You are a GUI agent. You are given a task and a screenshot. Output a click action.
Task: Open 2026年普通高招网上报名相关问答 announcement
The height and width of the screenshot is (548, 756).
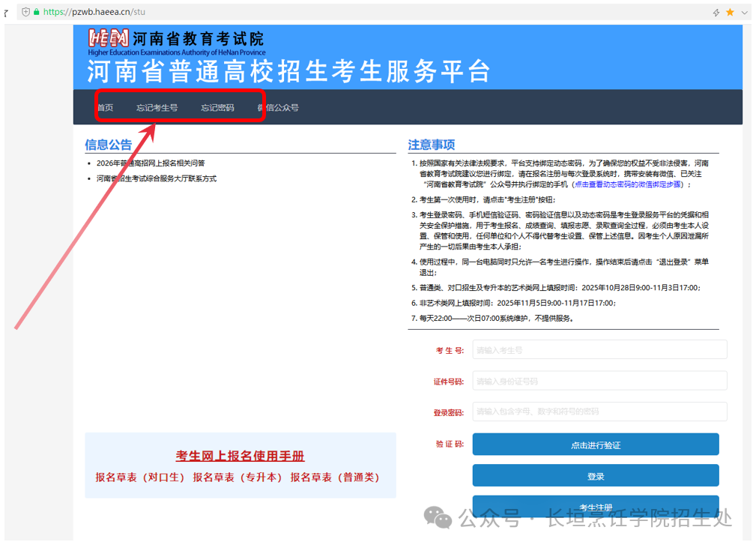pos(151,163)
